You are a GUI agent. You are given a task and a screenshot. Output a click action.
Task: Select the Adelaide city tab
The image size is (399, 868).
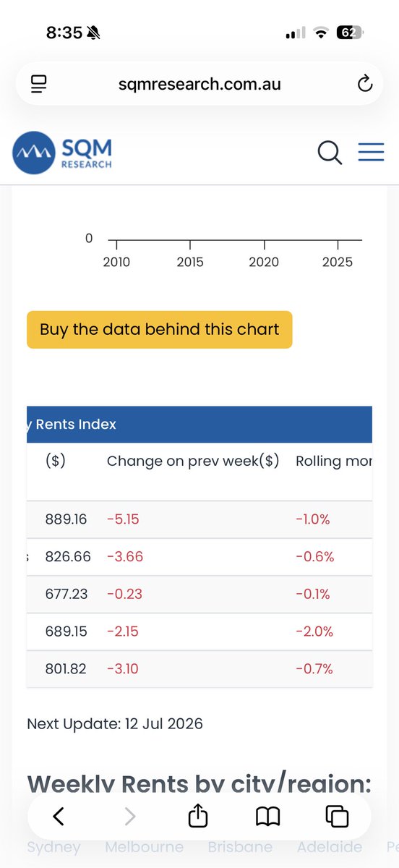click(329, 846)
